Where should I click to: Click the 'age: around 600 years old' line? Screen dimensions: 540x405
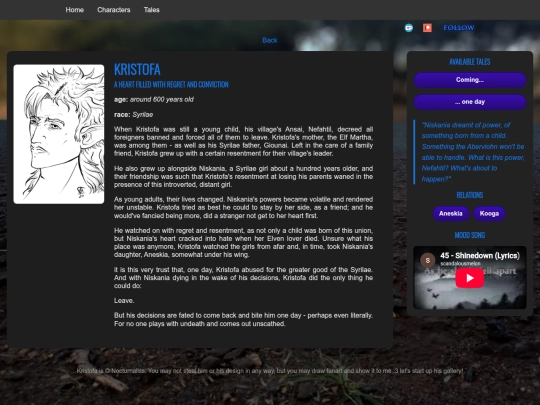point(154,100)
